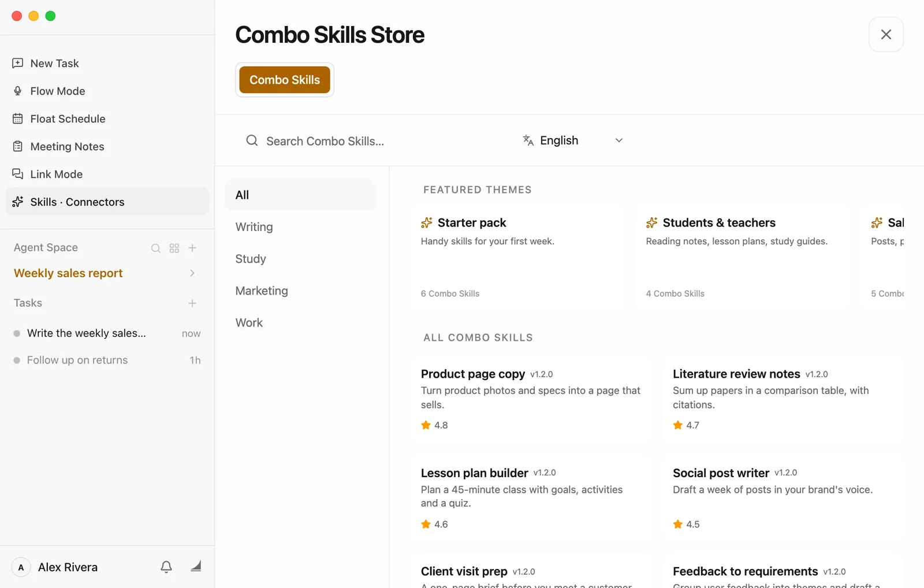Open the Work category
This screenshot has height=588, width=924.
pos(300,322)
